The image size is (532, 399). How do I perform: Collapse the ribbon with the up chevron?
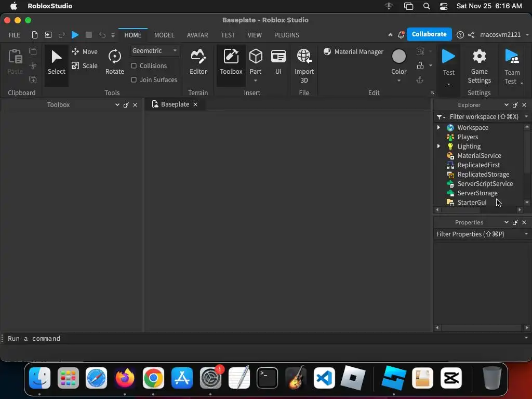[390, 35]
